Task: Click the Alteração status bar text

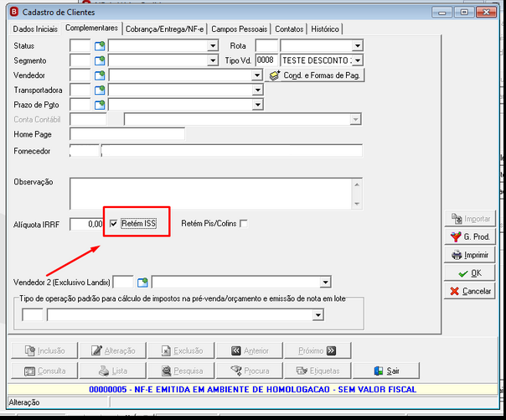Action: pos(24,402)
